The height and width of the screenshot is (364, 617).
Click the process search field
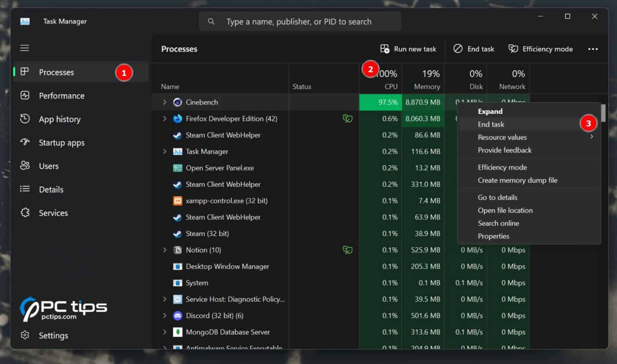coord(299,21)
